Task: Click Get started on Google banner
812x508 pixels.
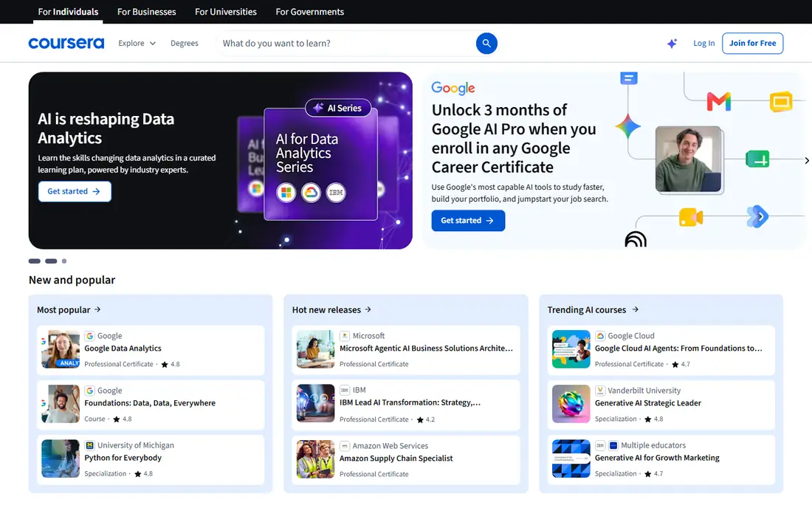Action: click(x=468, y=221)
